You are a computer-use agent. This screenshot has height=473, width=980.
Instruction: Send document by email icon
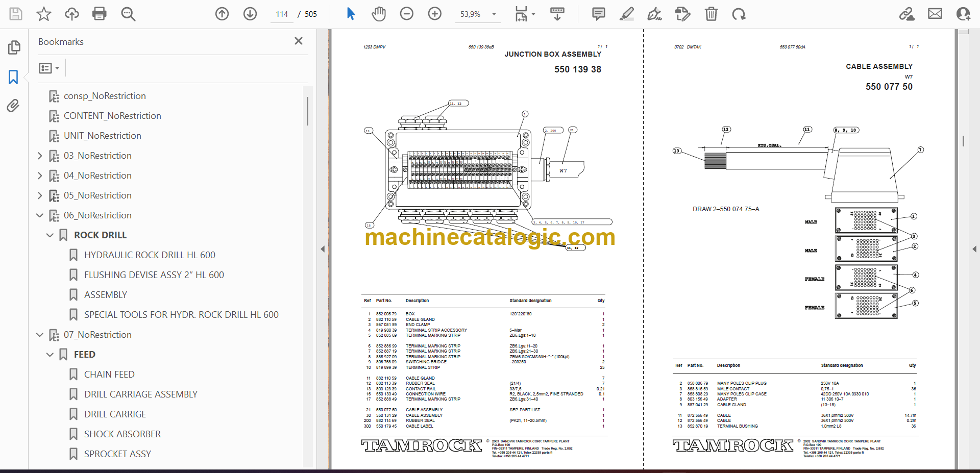935,14
